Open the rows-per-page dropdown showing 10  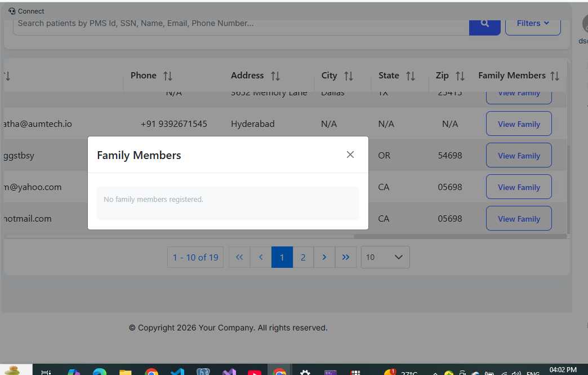[385, 257]
